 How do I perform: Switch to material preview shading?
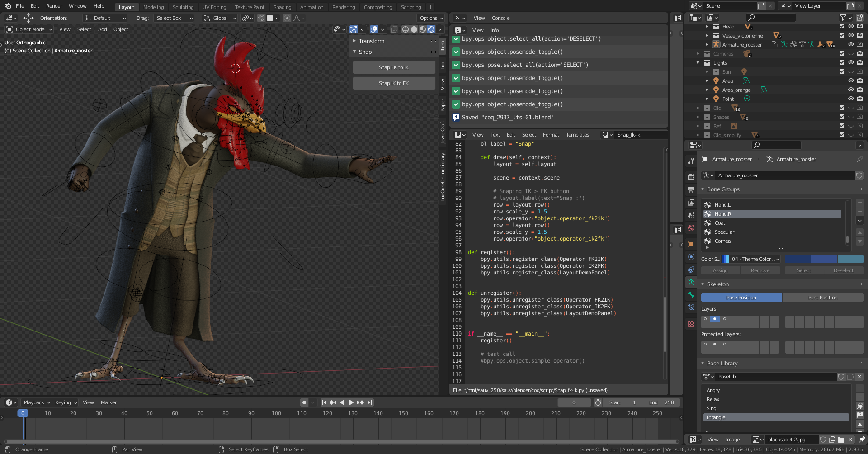pyautogui.click(x=423, y=29)
